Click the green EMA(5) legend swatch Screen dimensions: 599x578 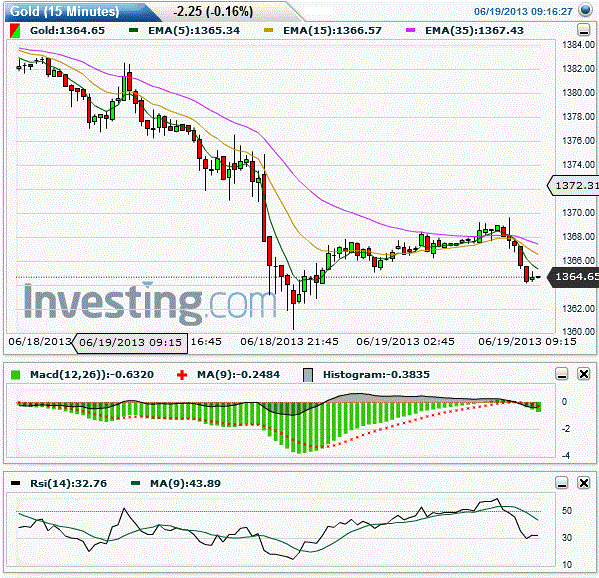pyautogui.click(x=133, y=30)
